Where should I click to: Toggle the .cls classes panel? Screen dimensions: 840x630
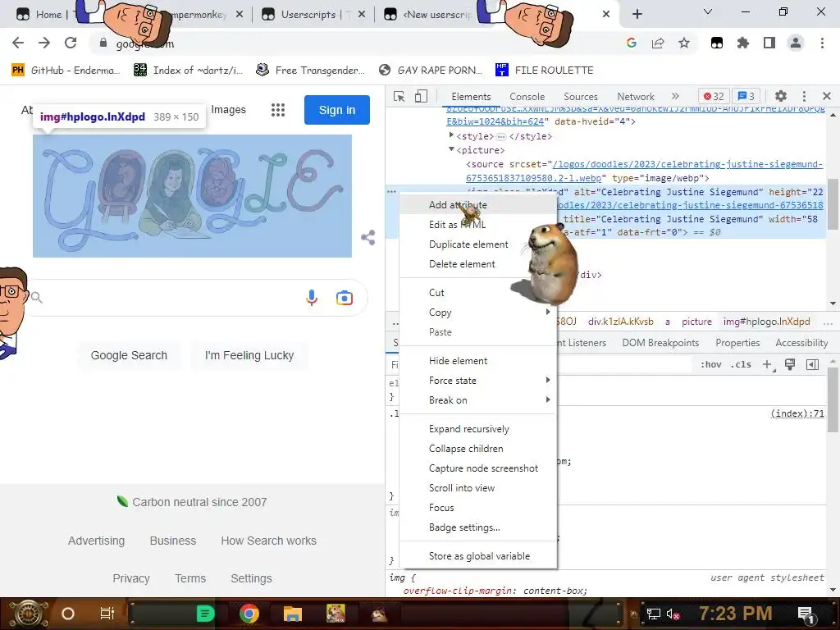click(x=741, y=364)
